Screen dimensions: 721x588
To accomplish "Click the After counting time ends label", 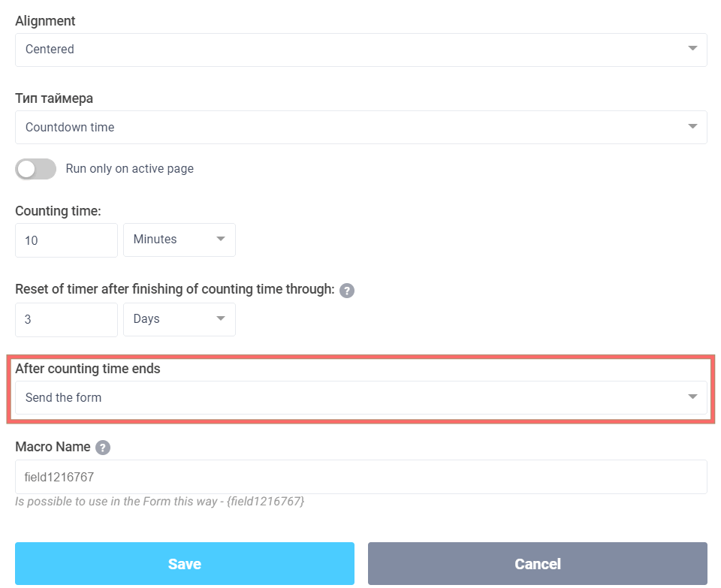I will (x=88, y=369).
